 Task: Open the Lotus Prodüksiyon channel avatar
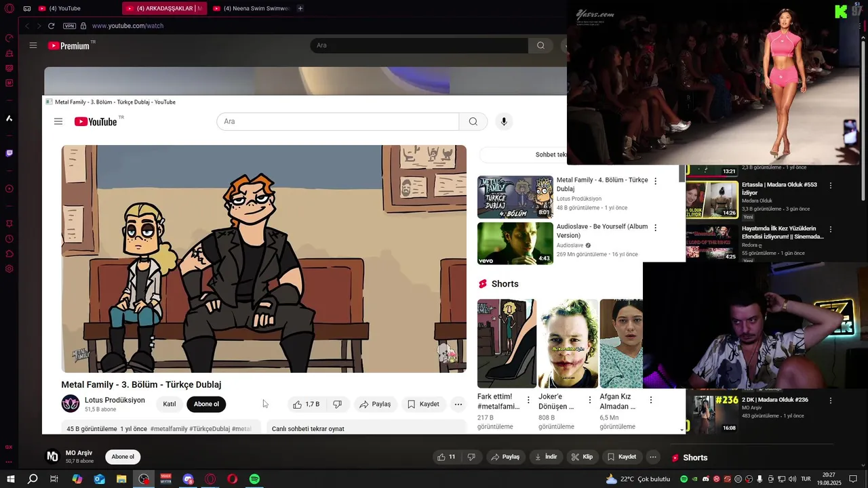pyautogui.click(x=71, y=404)
